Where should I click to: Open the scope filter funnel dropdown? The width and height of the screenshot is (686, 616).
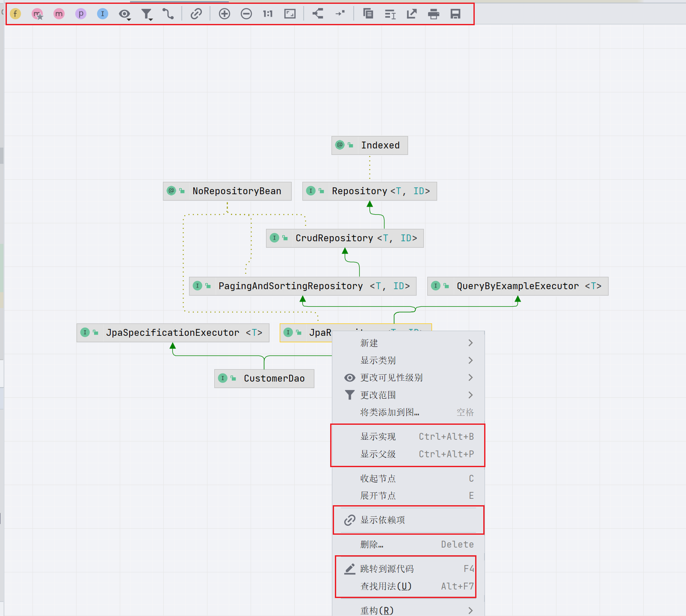[147, 14]
